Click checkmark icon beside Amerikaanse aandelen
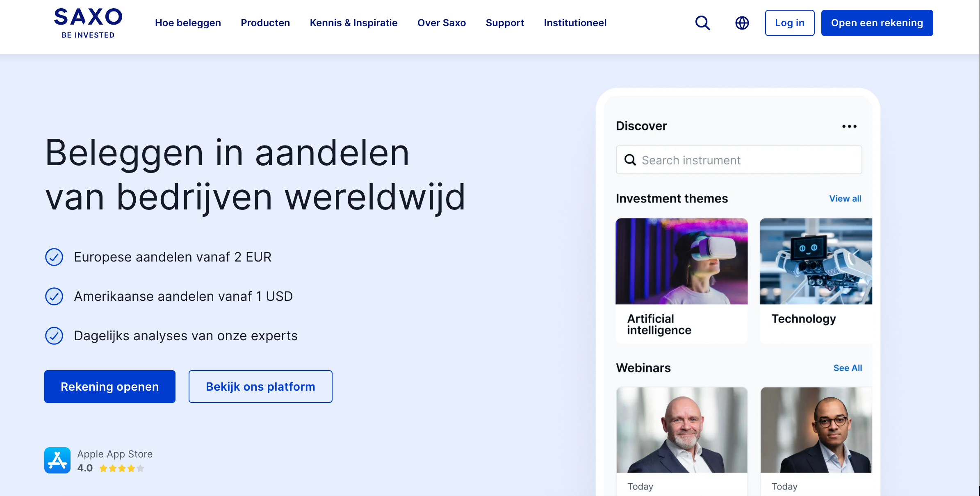This screenshot has height=496, width=980. pyautogui.click(x=54, y=296)
